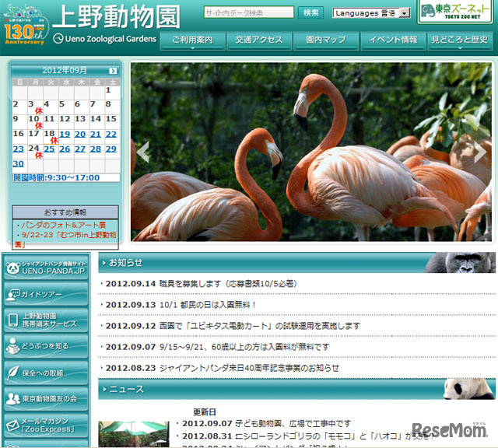
Task: Open the 東京動物園友の会 sidebar button
Action: (46, 399)
